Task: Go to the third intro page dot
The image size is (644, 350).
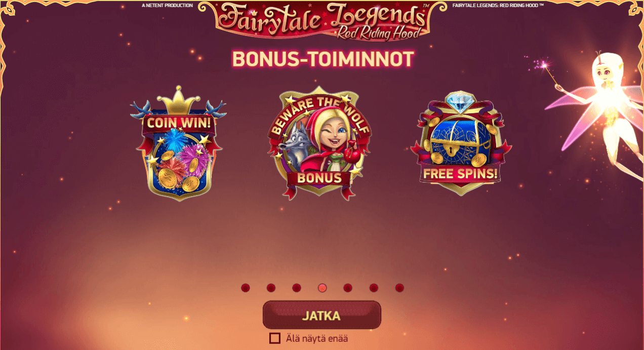Action: pos(297,288)
